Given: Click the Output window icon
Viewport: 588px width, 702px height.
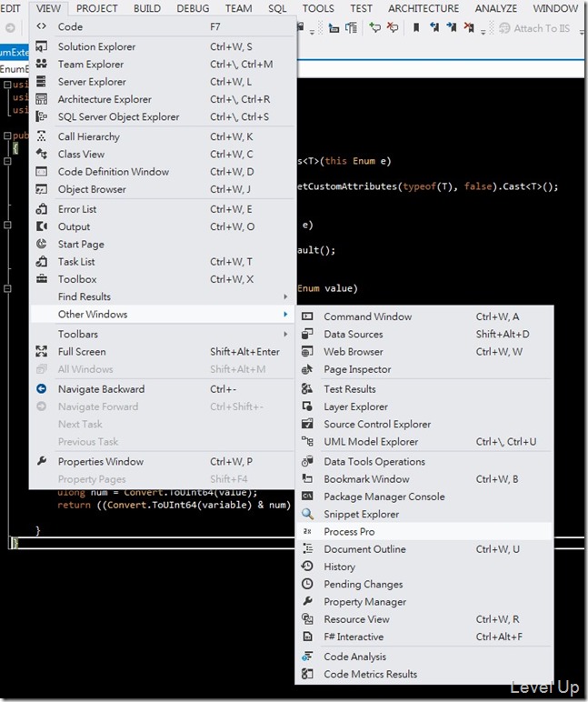Looking at the screenshot, I should [x=42, y=226].
